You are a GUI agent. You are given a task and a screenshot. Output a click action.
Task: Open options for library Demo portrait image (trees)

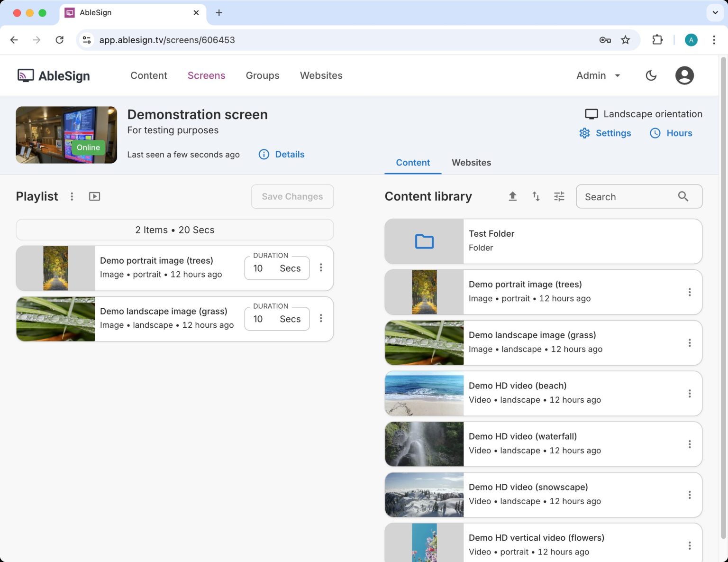click(x=690, y=292)
